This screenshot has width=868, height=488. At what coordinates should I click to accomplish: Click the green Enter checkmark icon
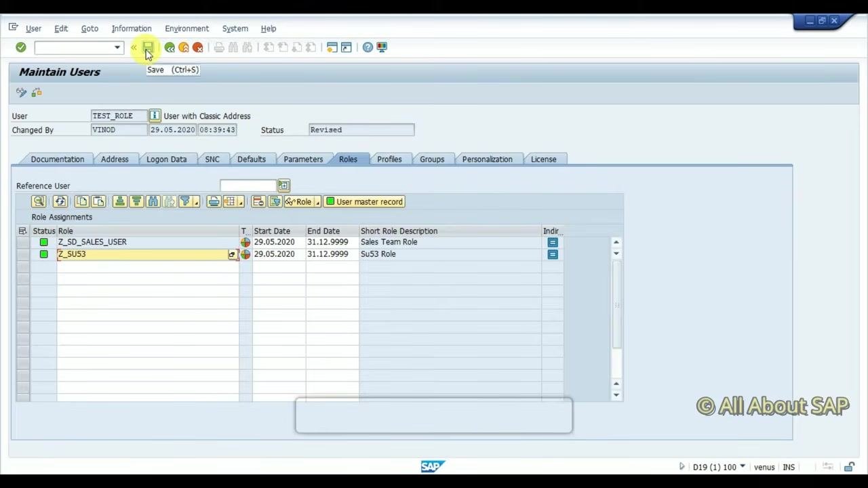click(21, 47)
